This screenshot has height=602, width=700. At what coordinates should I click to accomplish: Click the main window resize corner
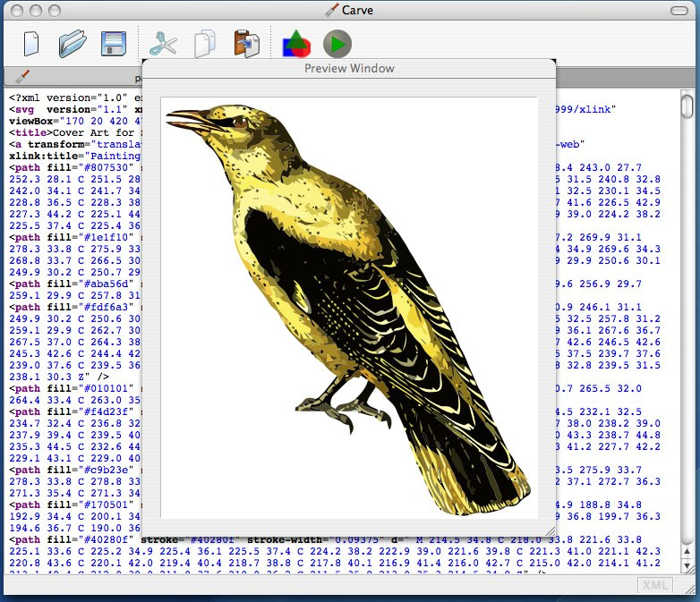[690, 589]
